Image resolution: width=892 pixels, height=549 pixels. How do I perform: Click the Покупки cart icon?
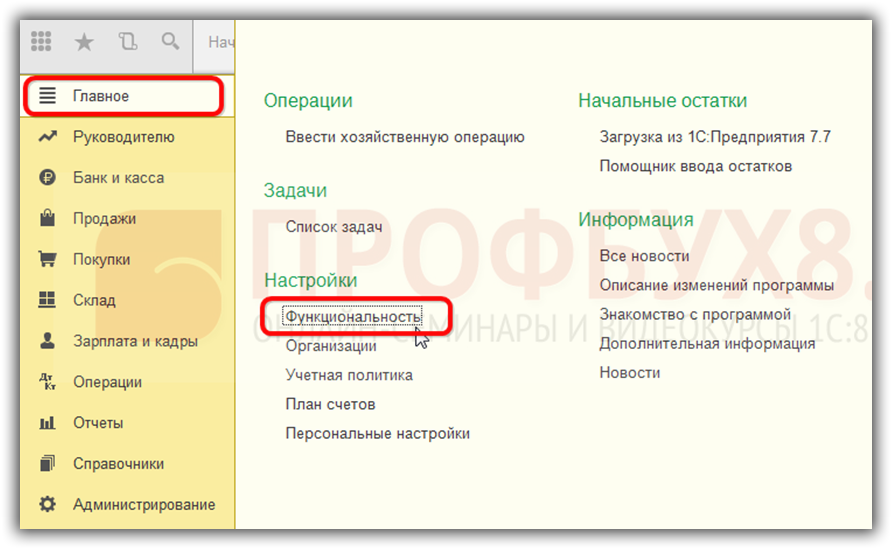(x=47, y=260)
